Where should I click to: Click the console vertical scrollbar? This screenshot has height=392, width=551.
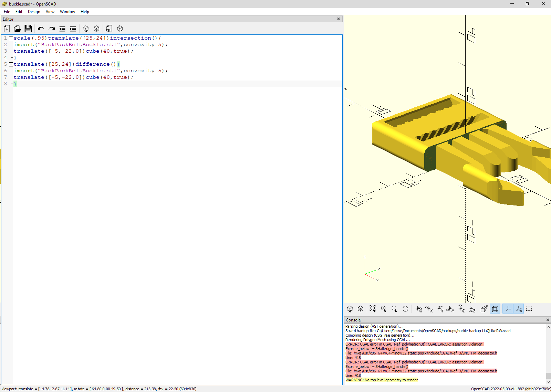click(548, 354)
